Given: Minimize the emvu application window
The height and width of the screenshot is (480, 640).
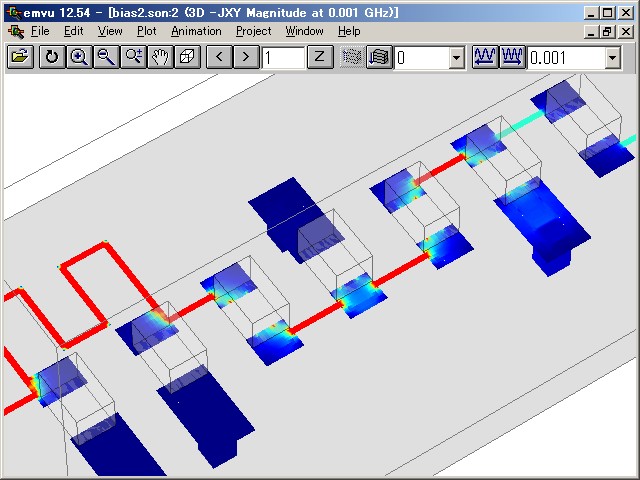Looking at the screenshot, I should [590, 13].
